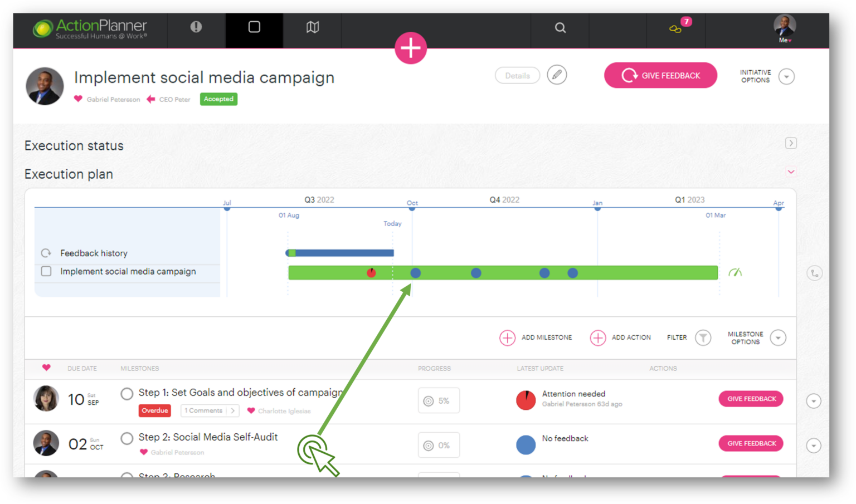Click the alert exclamation icon in navbar
Screen dimensions: 856x504
coord(196,27)
